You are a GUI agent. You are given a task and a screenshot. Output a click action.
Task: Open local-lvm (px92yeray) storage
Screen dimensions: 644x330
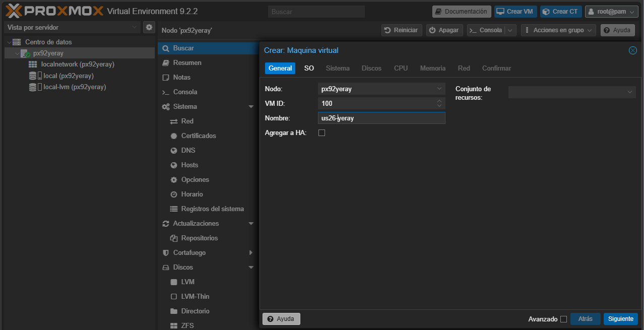click(x=75, y=87)
